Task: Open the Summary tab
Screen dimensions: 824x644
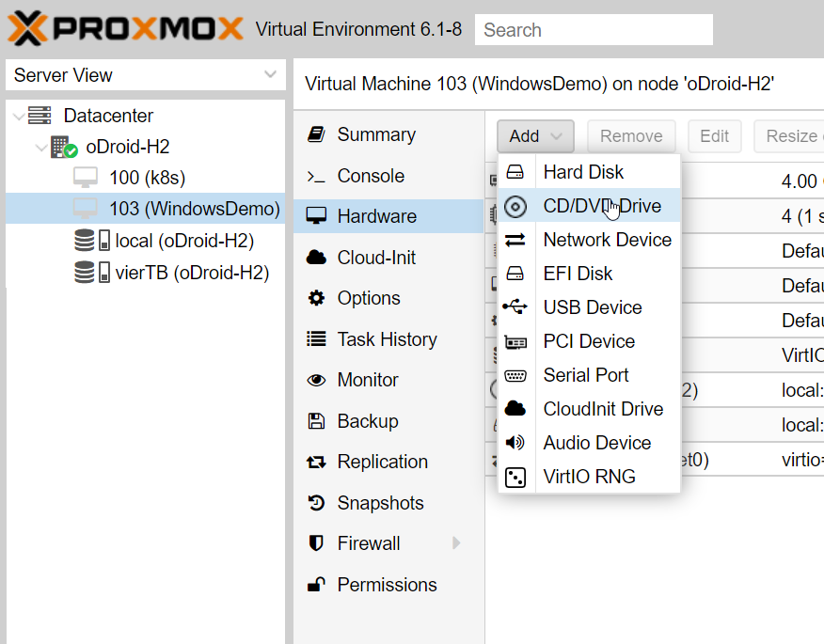Action: click(388, 134)
